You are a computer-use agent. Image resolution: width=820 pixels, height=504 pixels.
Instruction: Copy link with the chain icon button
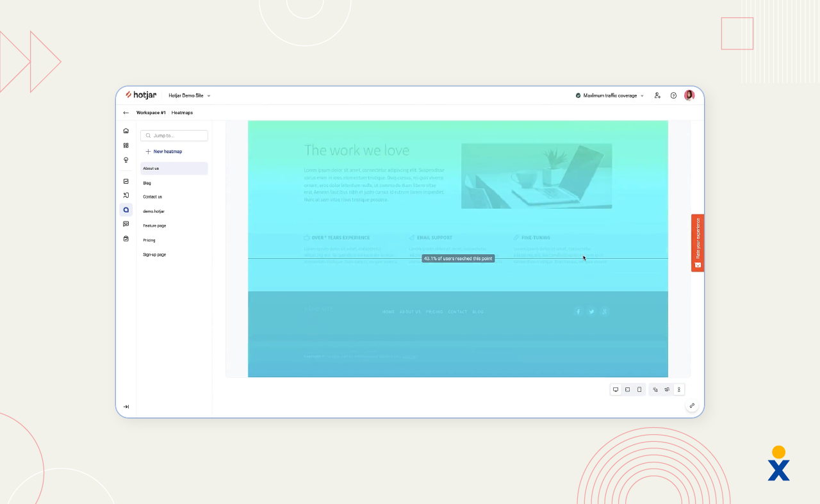pos(692,405)
